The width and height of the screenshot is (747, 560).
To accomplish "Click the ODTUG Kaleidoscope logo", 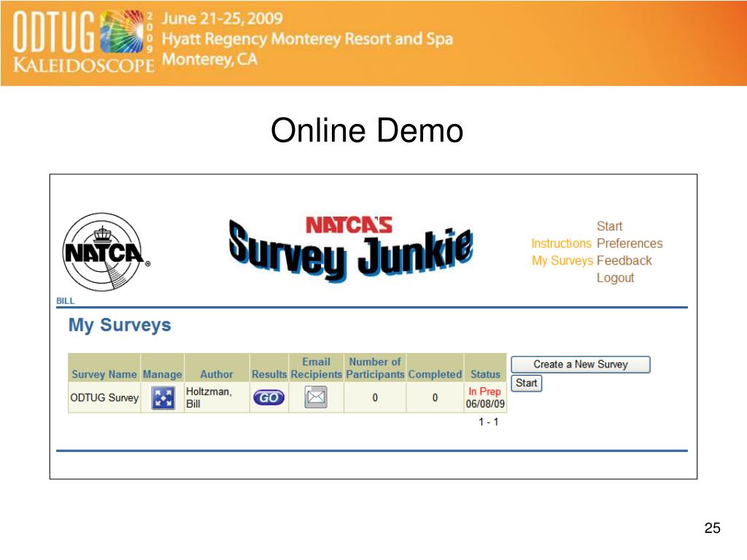I will tap(84, 42).
